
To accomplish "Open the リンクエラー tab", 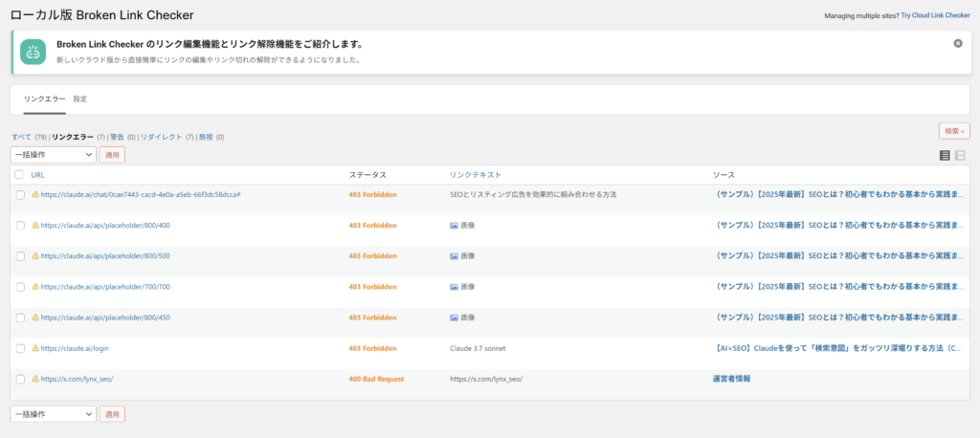I will pyautogui.click(x=44, y=99).
